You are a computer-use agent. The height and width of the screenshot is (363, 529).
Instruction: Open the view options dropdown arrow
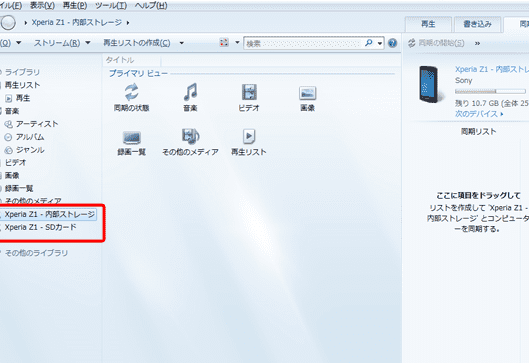237,43
